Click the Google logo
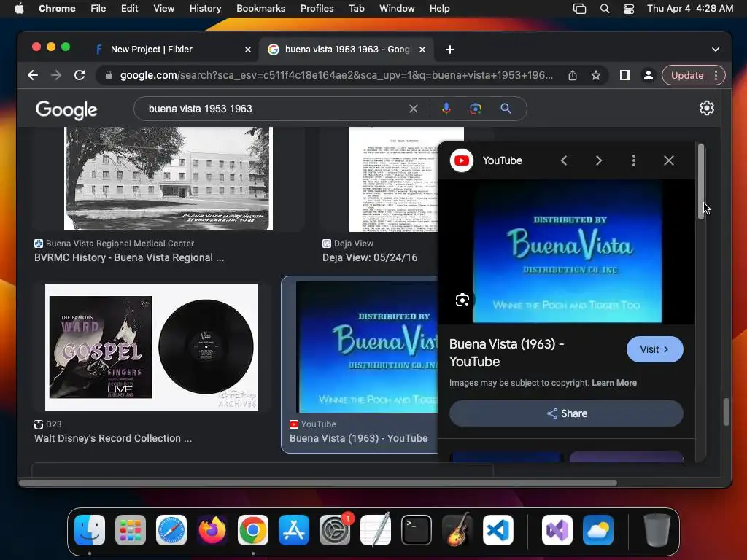 (66, 109)
